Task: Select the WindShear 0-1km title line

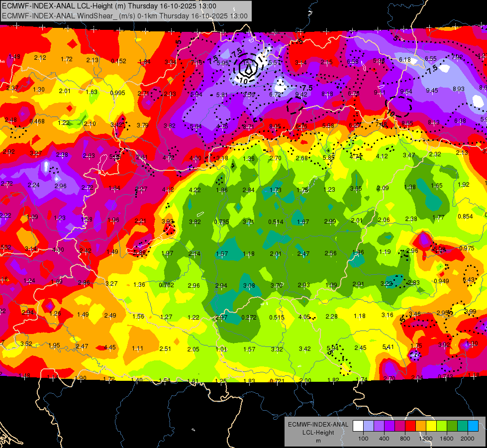Action: [125, 16]
